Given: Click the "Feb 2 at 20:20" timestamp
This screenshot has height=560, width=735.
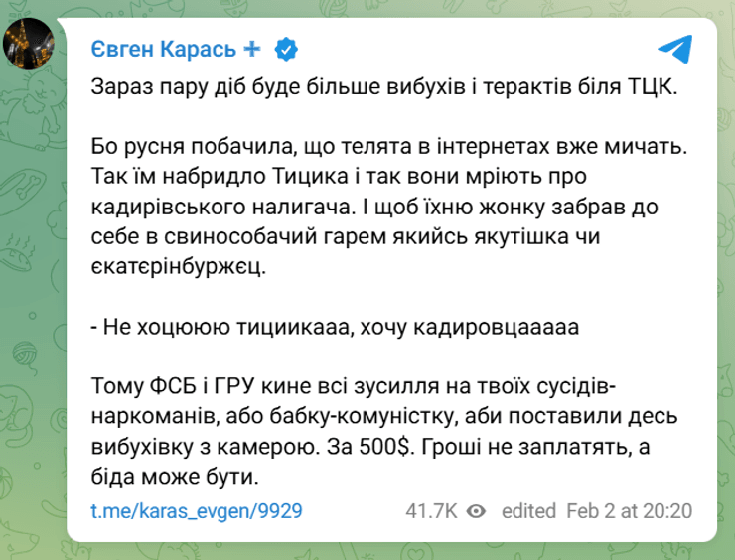Looking at the screenshot, I should coord(629,511).
